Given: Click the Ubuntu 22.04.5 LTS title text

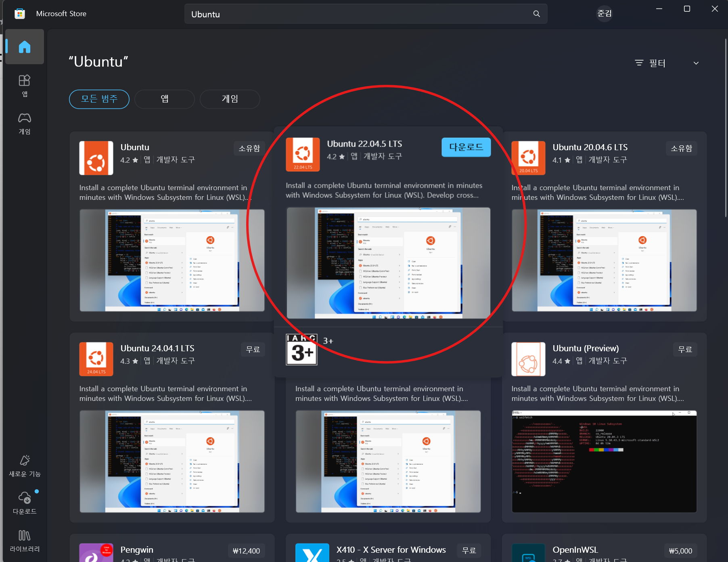Looking at the screenshot, I should [364, 144].
